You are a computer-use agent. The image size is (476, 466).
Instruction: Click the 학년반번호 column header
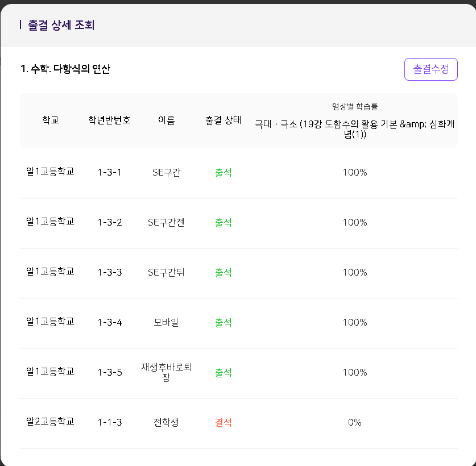(109, 120)
